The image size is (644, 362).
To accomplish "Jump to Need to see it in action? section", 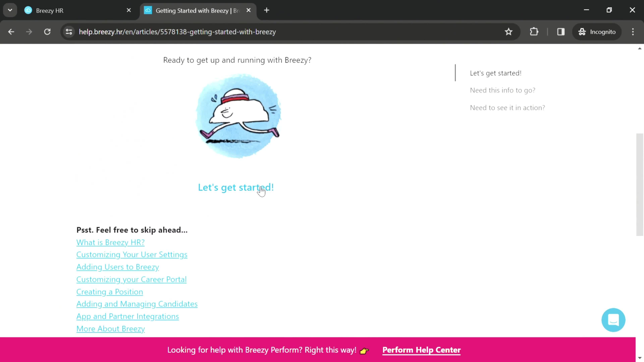I will pyautogui.click(x=507, y=108).
